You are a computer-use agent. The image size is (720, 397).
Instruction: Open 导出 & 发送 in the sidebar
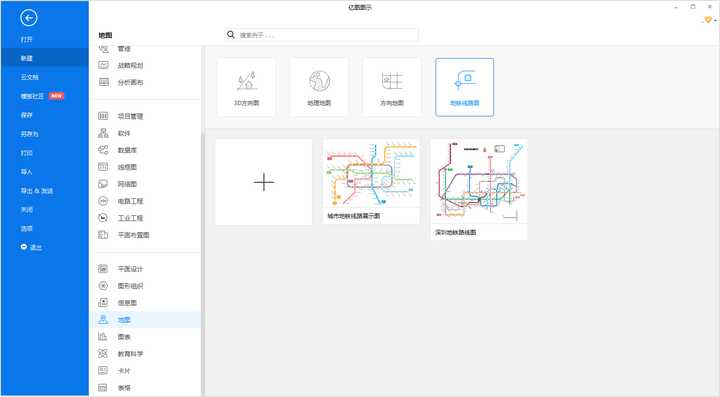(37, 190)
